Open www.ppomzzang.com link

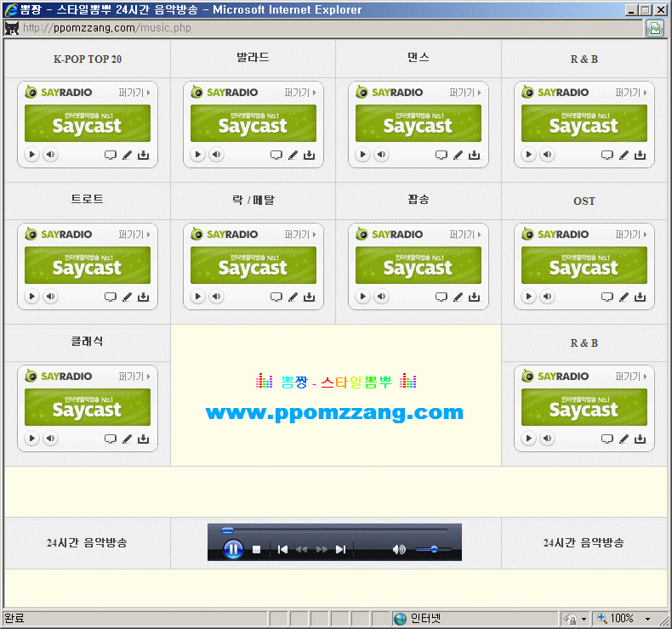pos(334,413)
